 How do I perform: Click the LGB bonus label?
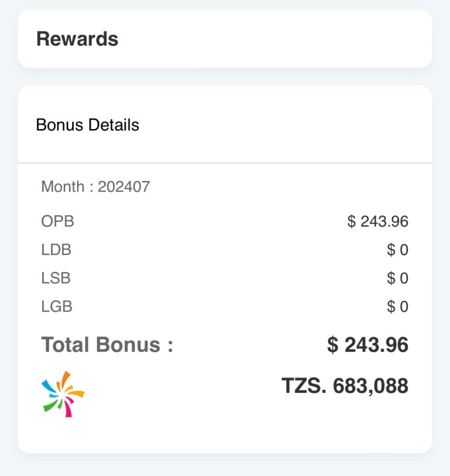(x=57, y=306)
